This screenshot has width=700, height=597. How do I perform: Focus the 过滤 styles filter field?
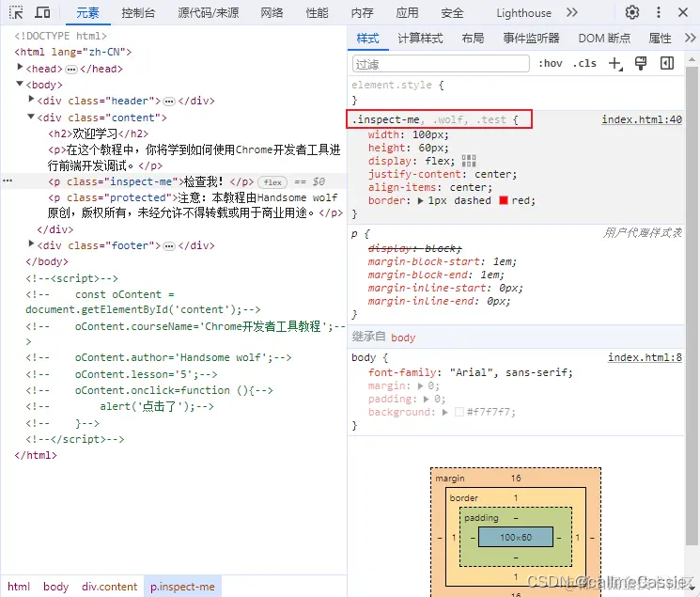(x=441, y=64)
